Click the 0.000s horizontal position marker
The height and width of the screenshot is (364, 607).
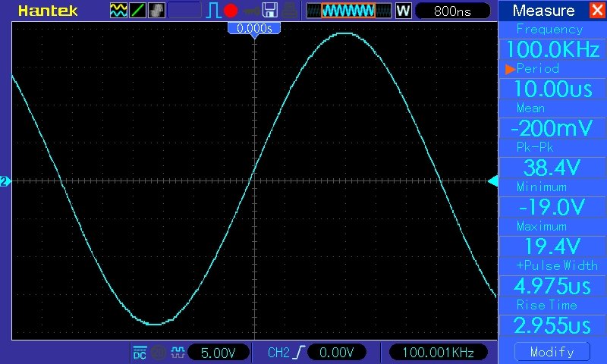tap(254, 30)
